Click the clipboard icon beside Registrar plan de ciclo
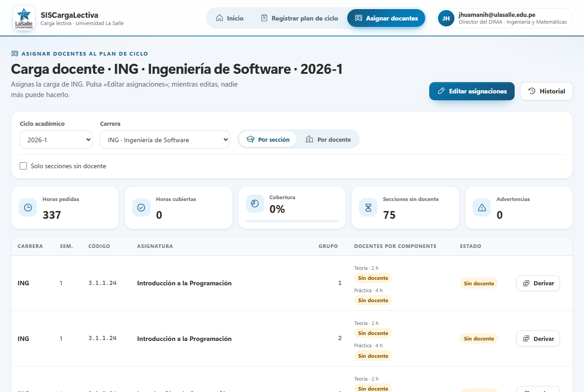This screenshot has height=392, width=584. coord(264,18)
